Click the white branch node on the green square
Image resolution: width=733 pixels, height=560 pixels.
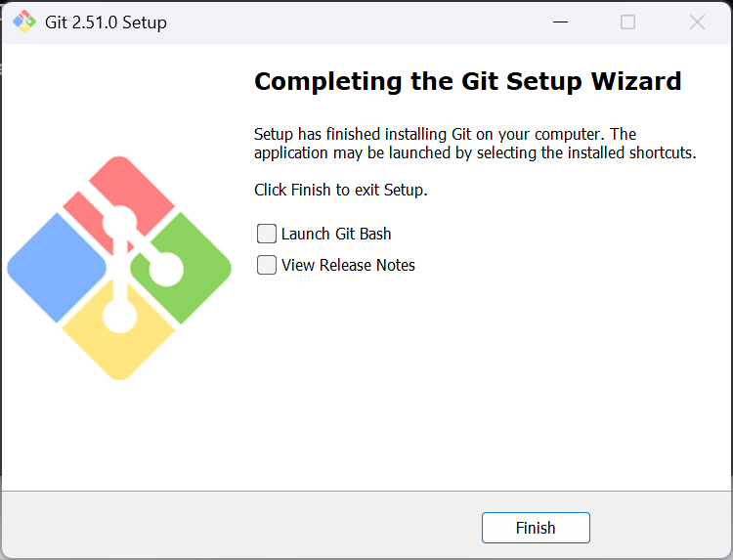165,268
